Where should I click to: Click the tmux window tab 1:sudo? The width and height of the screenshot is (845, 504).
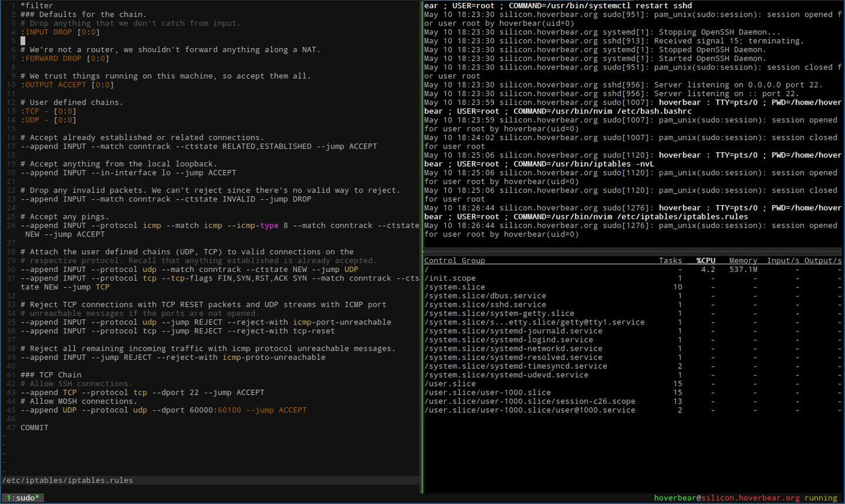[x=22, y=498]
